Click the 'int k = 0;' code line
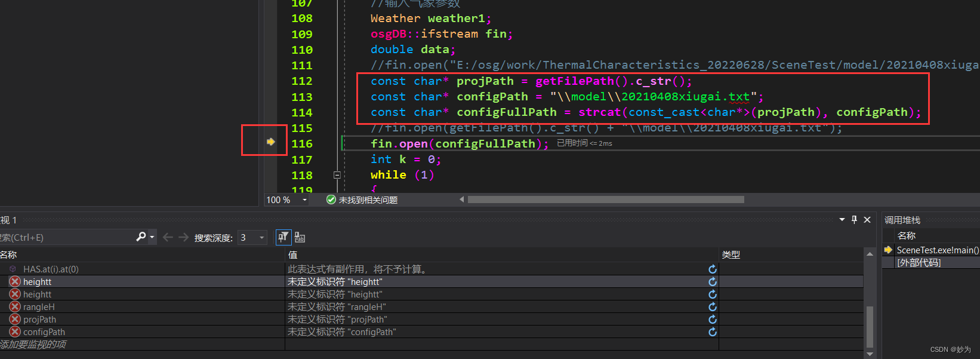 pyautogui.click(x=406, y=159)
